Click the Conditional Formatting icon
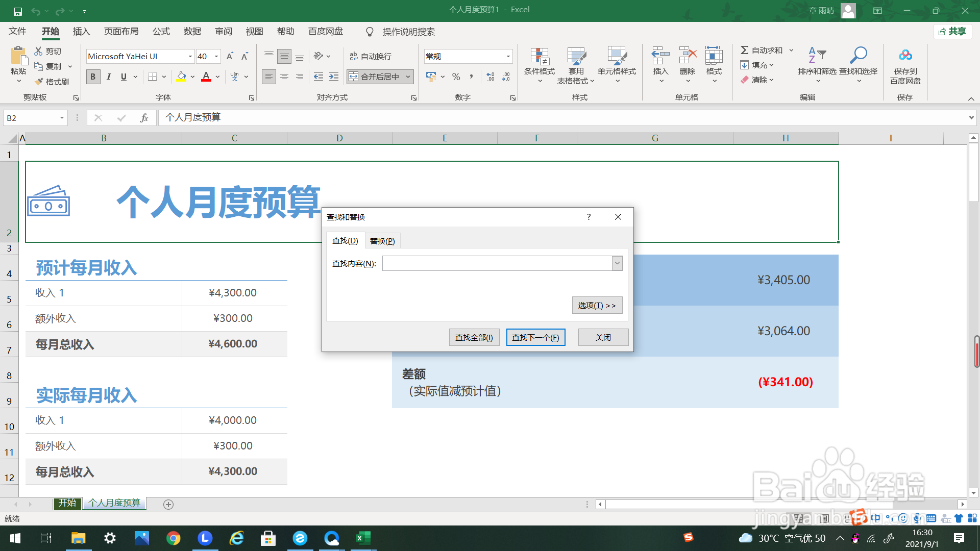This screenshot has width=980, height=551. (539, 57)
